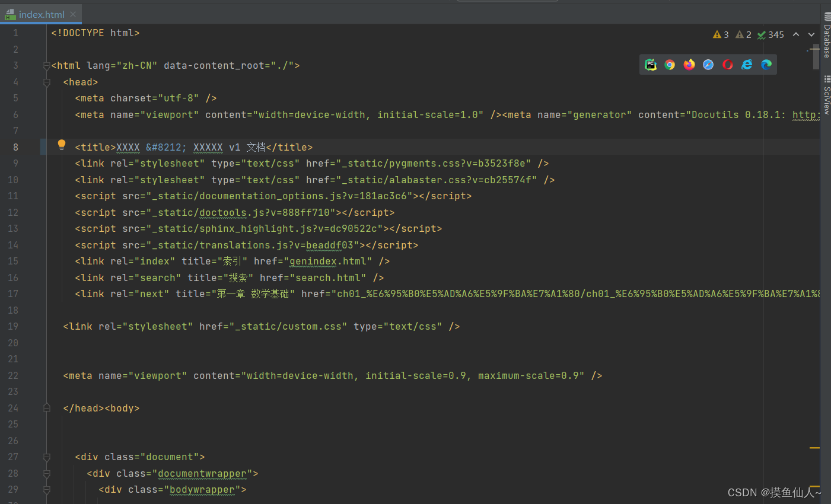Click class "bodywrapper" text

202,490
